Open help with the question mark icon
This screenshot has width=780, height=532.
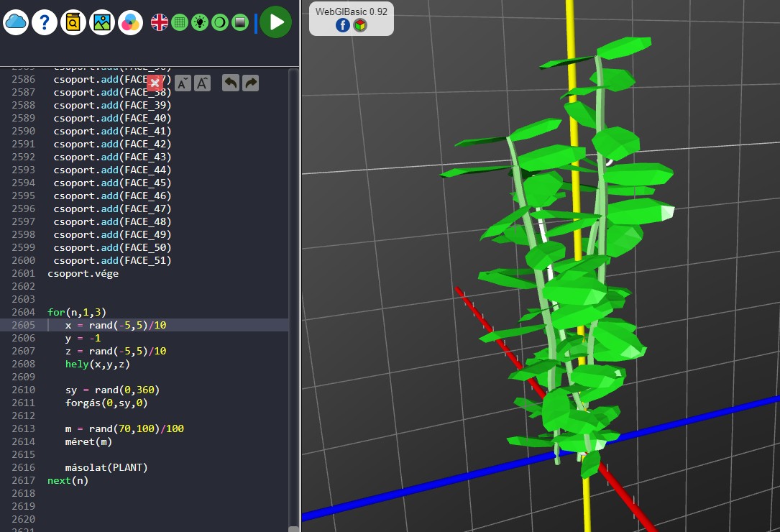(45, 22)
